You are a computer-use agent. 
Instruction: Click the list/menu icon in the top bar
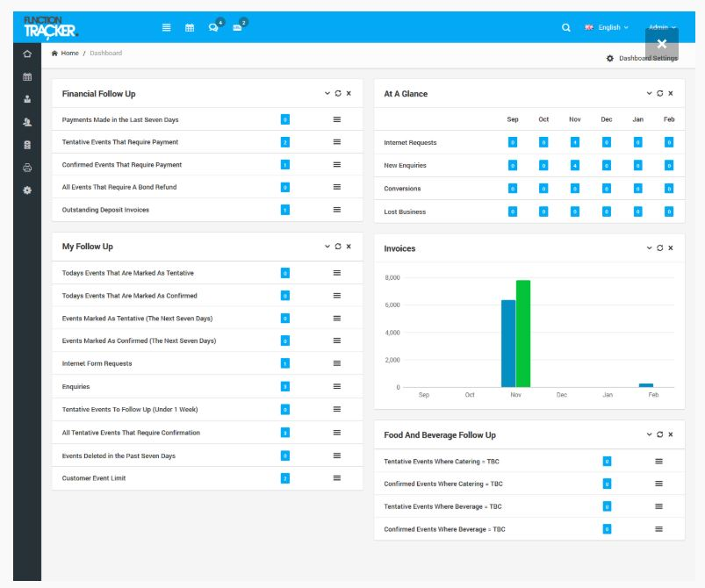pyautogui.click(x=166, y=26)
